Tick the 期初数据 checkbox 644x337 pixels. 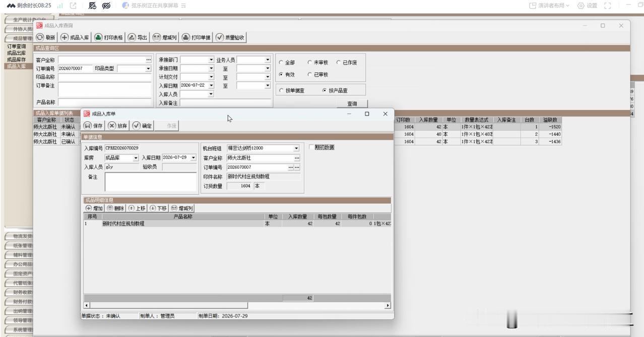click(311, 147)
